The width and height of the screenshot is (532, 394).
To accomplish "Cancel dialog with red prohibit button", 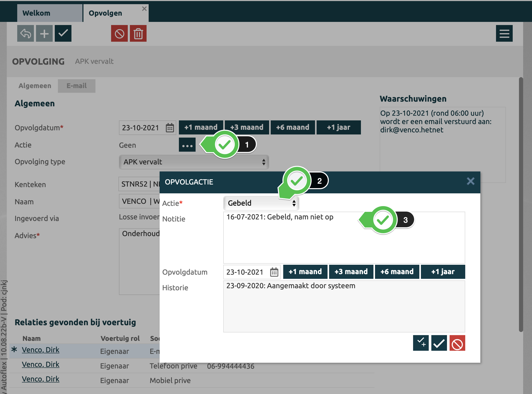I will click(457, 343).
